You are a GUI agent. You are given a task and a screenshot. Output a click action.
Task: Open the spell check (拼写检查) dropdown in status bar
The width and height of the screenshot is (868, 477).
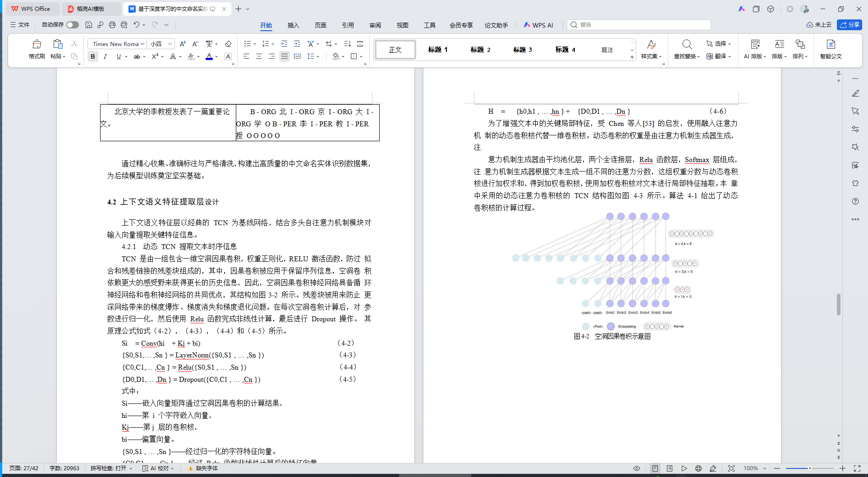point(111,468)
